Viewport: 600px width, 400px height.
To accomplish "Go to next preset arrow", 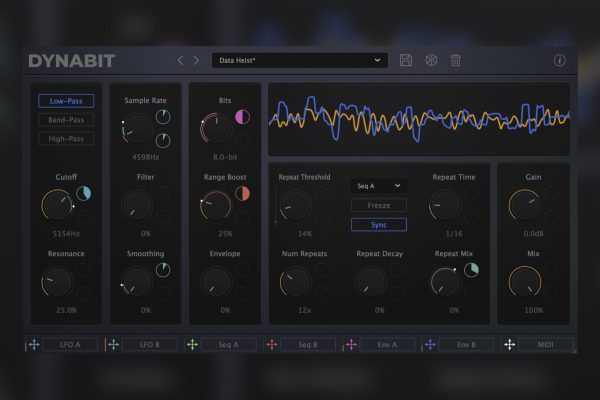I will (x=196, y=60).
